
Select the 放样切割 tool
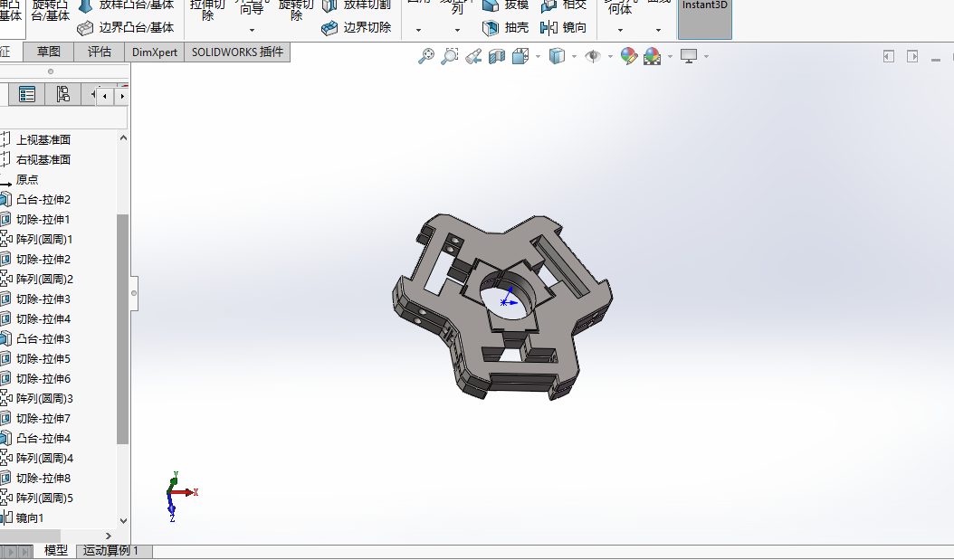coord(356,5)
